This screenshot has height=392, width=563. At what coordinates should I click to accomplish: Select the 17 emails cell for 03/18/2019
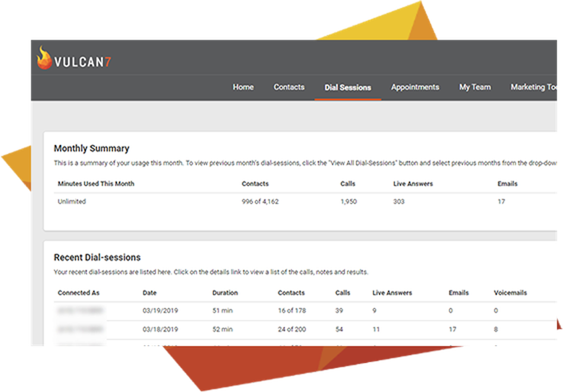453,329
